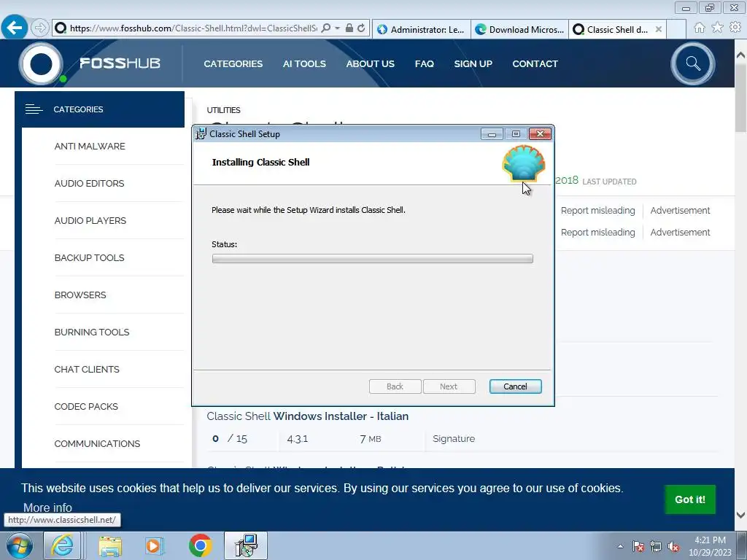The height and width of the screenshot is (560, 747).
Task: Click the browser forward arrow
Action: [x=40, y=28]
